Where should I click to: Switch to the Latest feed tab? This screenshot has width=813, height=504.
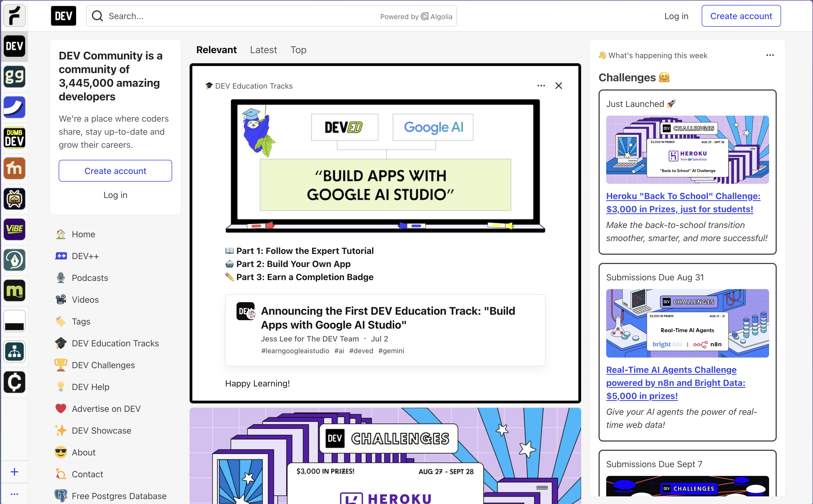point(263,50)
